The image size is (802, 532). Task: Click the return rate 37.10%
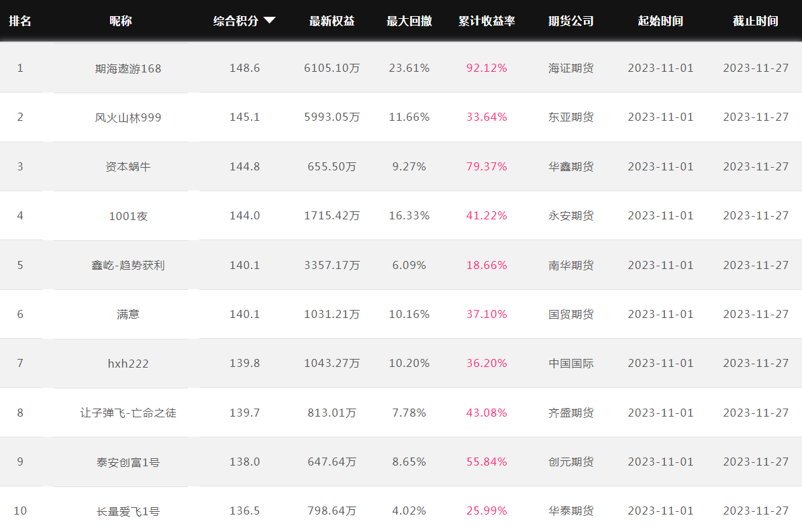pyautogui.click(x=487, y=314)
